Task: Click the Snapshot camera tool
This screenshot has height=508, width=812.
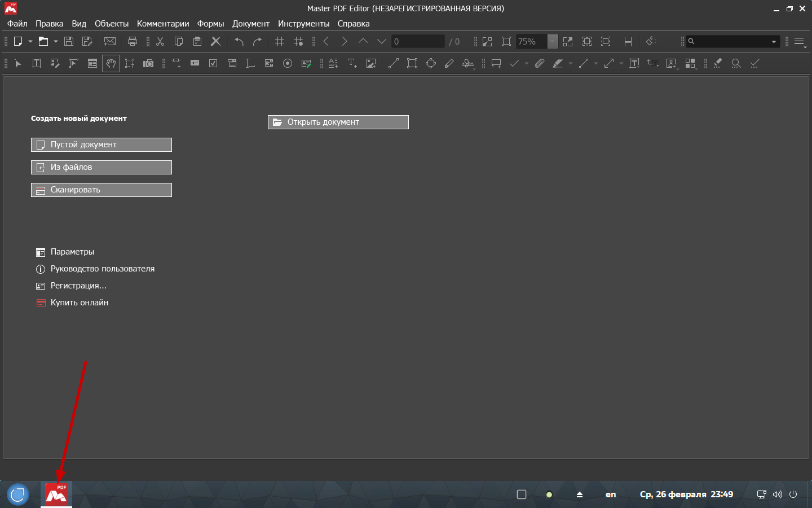Action: click(148, 63)
